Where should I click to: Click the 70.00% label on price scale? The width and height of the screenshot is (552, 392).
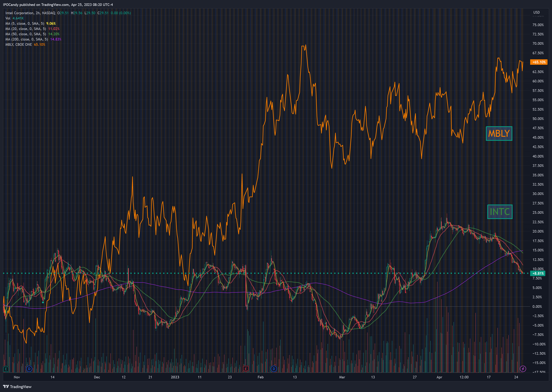(538, 44)
